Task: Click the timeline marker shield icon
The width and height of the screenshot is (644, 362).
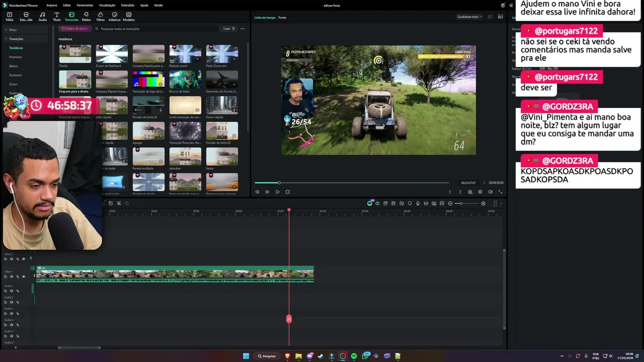Action: [410, 203]
